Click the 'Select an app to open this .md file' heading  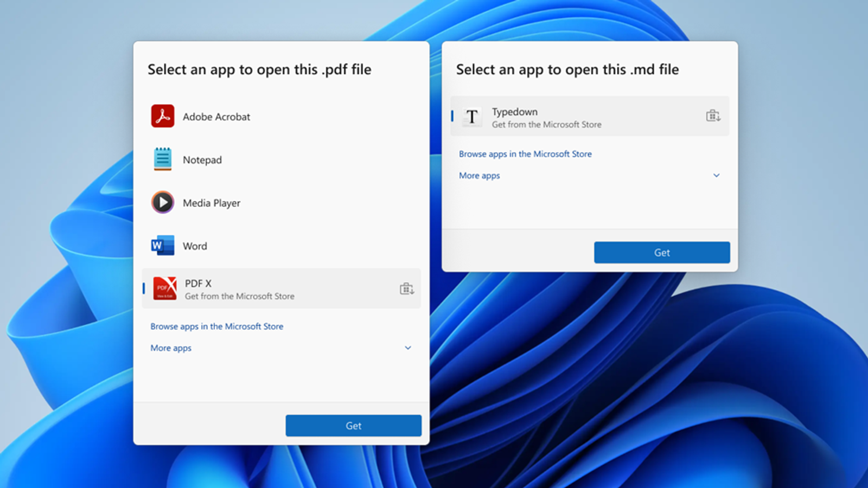567,69
